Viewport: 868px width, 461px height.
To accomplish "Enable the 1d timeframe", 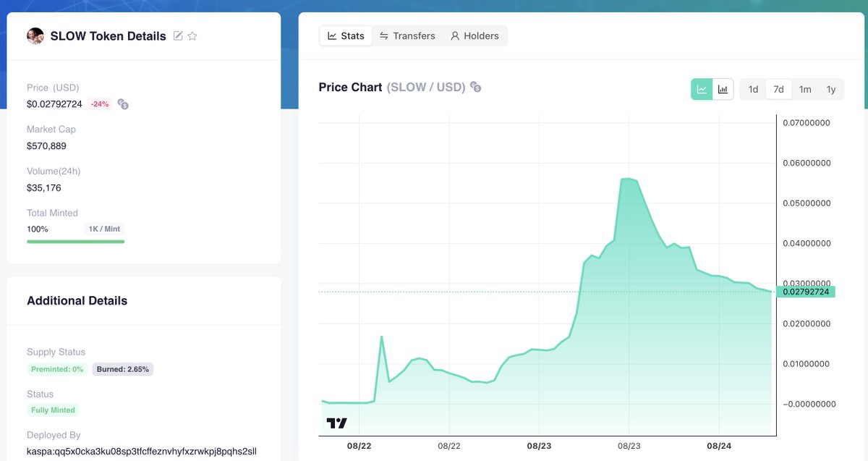I will point(752,89).
